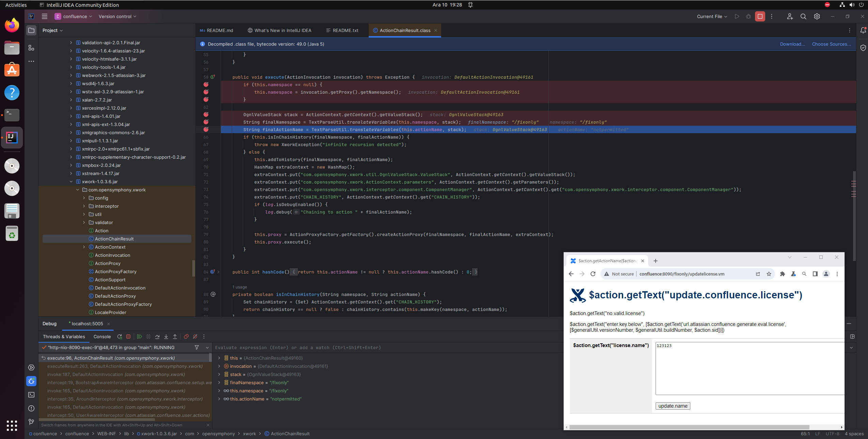Viewport: 868px width, 439px height.
Task: Open Structure tool window in left stripe
Action: click(31, 48)
